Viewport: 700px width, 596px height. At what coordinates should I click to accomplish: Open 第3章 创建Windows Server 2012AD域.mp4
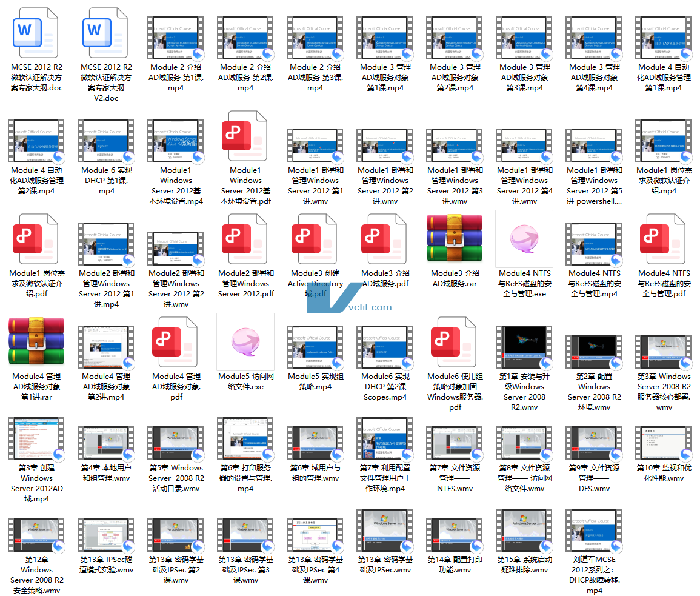tap(36, 439)
